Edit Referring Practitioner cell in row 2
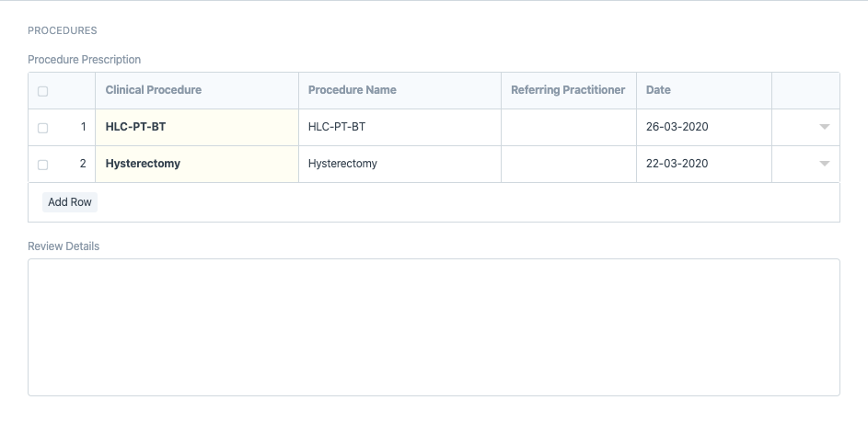868x423 pixels. [x=568, y=164]
